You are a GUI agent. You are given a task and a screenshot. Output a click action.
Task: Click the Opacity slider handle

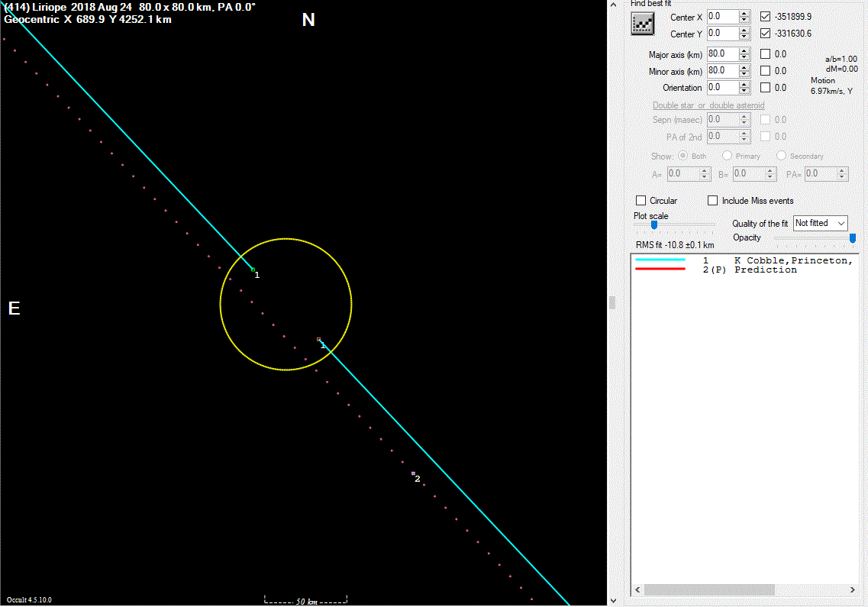(x=853, y=238)
